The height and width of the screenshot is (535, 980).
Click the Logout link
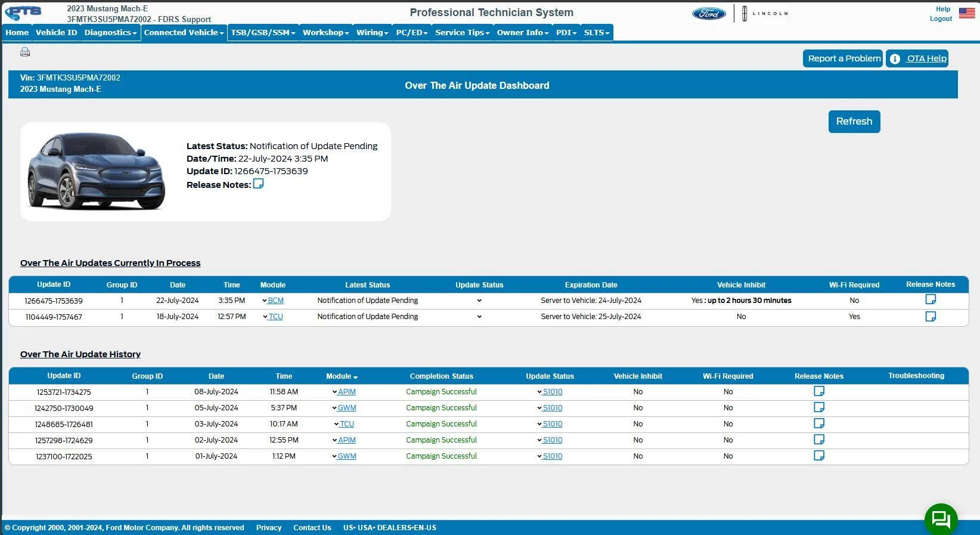tap(941, 18)
